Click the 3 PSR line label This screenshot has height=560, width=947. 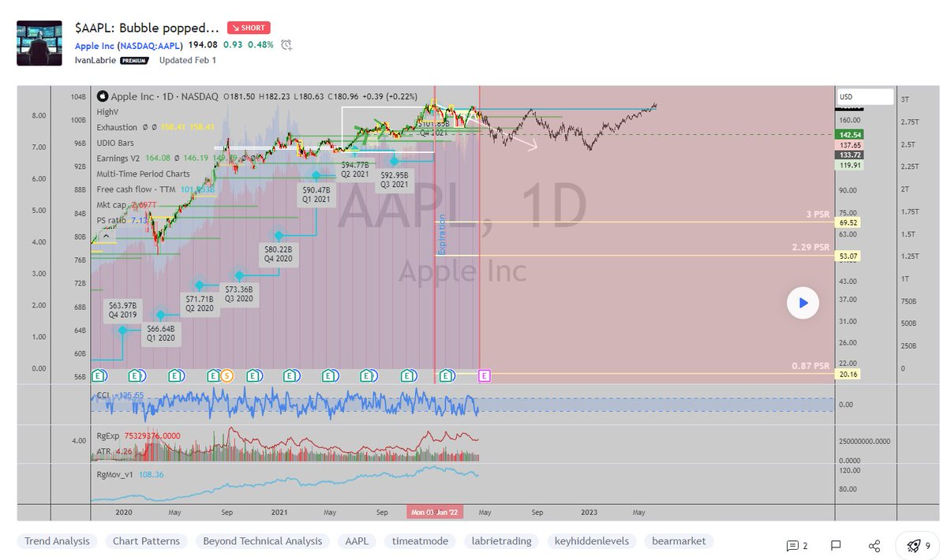pyautogui.click(x=816, y=215)
